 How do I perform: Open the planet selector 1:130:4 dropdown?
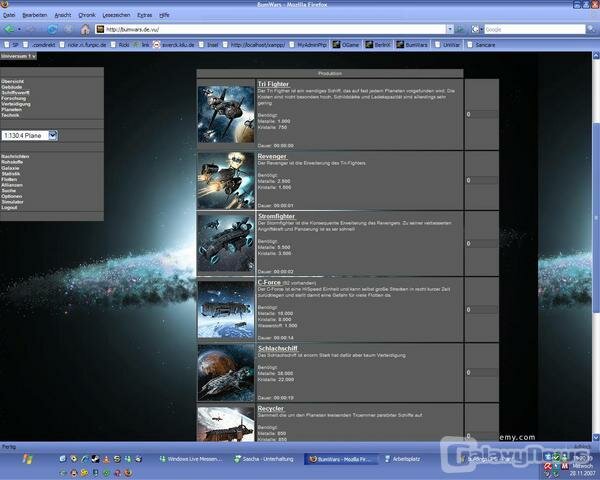tap(29, 136)
